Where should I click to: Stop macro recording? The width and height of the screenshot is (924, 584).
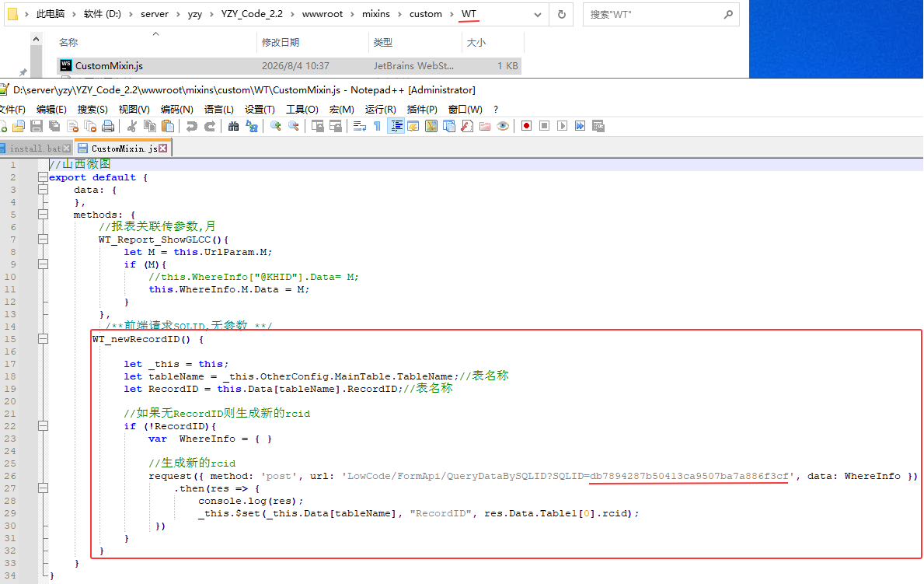(x=545, y=126)
